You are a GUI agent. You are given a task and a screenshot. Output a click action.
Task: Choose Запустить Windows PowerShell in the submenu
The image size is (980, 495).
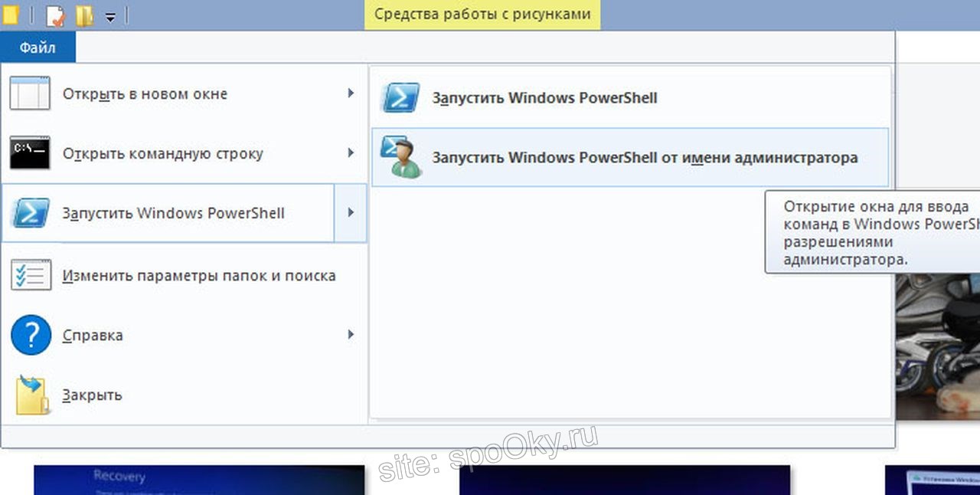(x=630, y=97)
